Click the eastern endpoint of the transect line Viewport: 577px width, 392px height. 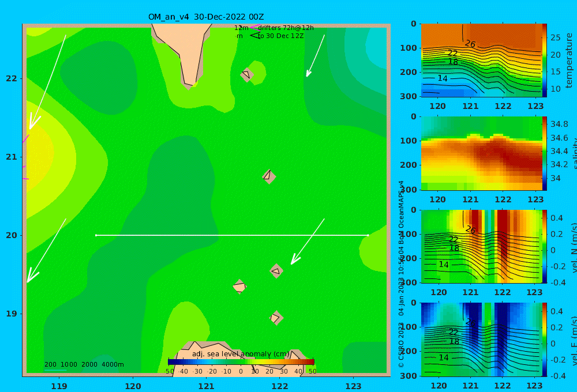click(368, 235)
